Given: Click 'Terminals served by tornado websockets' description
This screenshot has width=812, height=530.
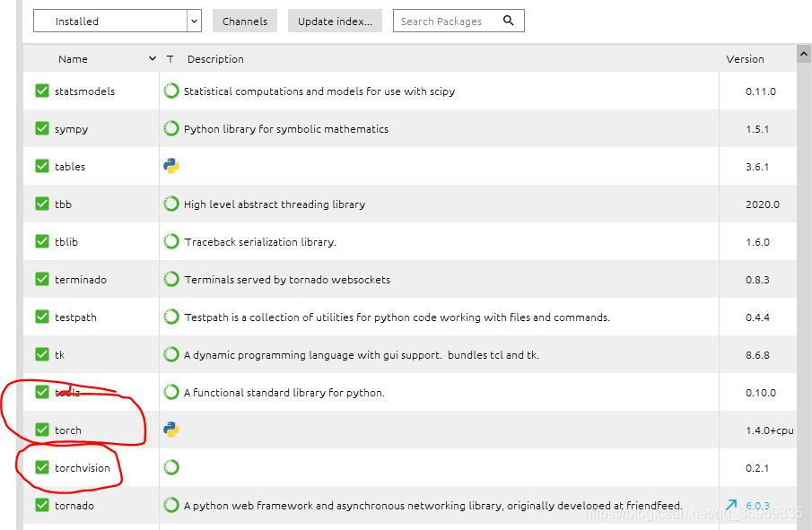Looking at the screenshot, I should tap(287, 280).
